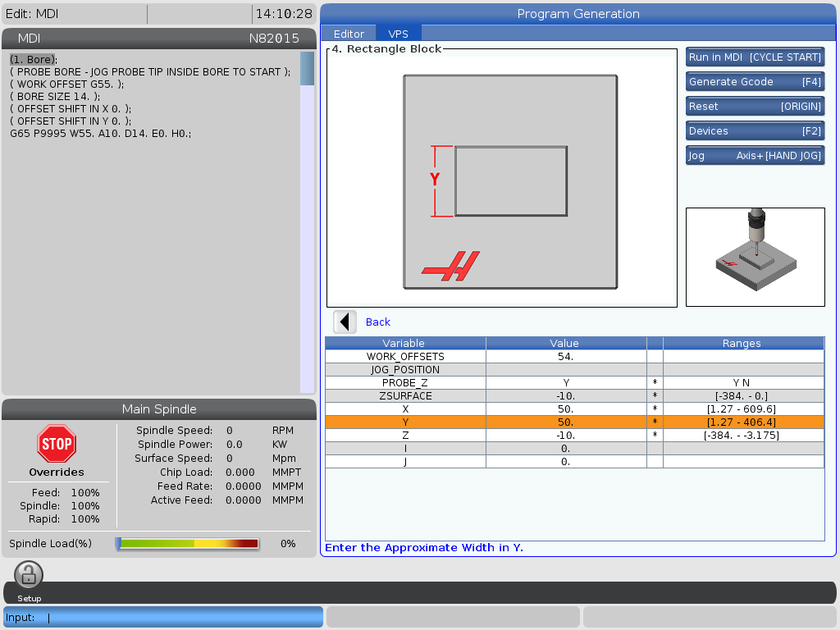Click the Spindle Power value 0.0
This screenshot has height=630, width=840.
234,444
